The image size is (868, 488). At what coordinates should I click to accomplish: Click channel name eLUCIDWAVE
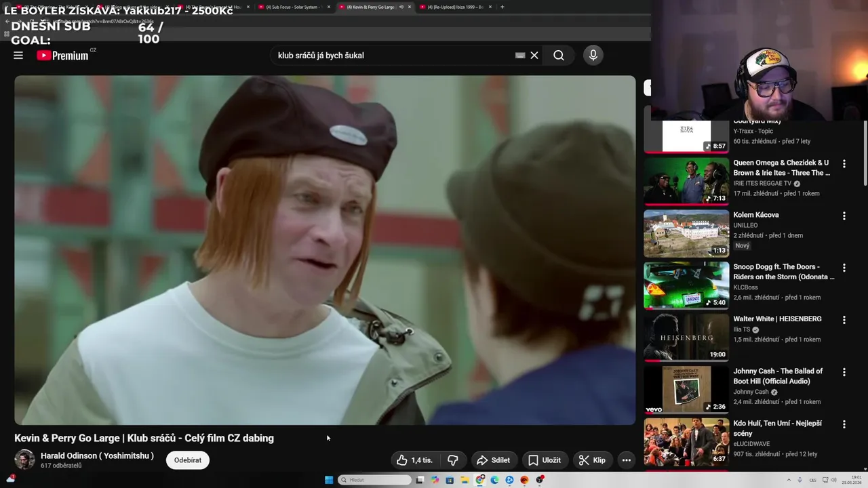click(751, 444)
